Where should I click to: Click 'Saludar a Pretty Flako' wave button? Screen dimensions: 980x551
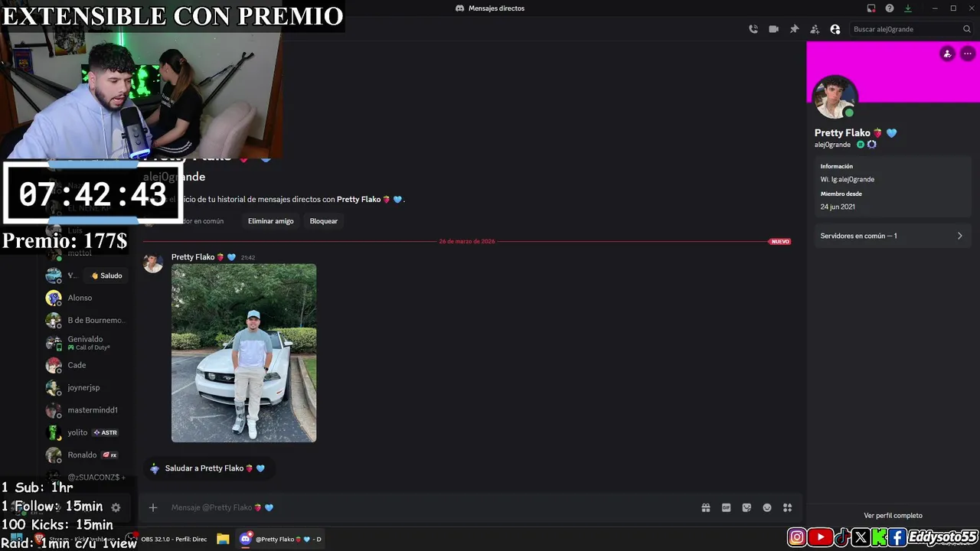207,468
